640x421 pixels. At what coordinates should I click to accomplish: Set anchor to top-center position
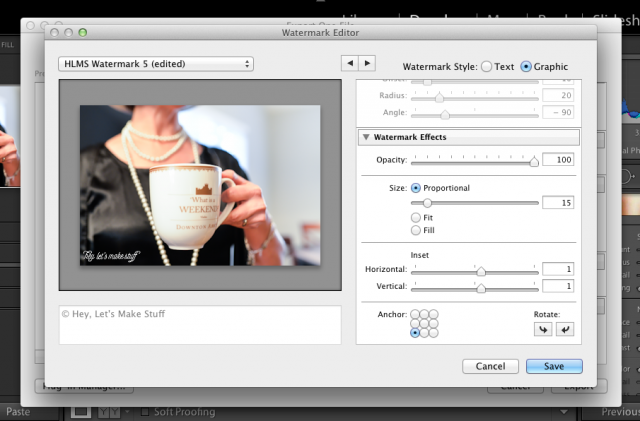point(424,314)
